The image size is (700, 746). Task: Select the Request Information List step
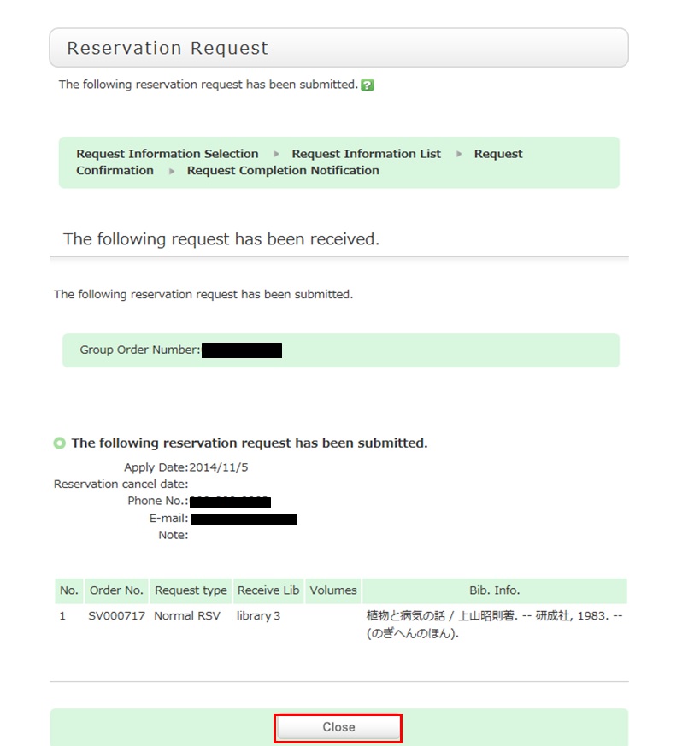pyautogui.click(x=366, y=154)
